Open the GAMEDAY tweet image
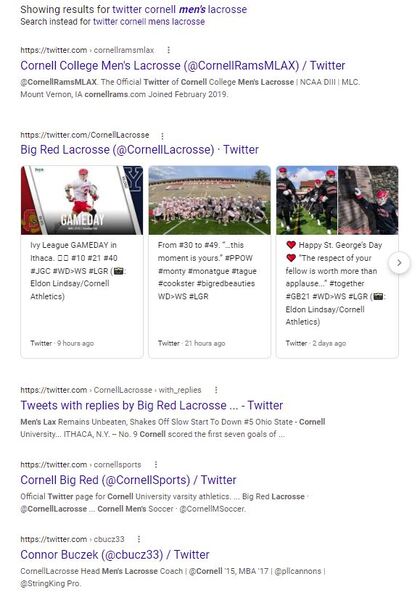The image size is (420, 600). [82, 200]
